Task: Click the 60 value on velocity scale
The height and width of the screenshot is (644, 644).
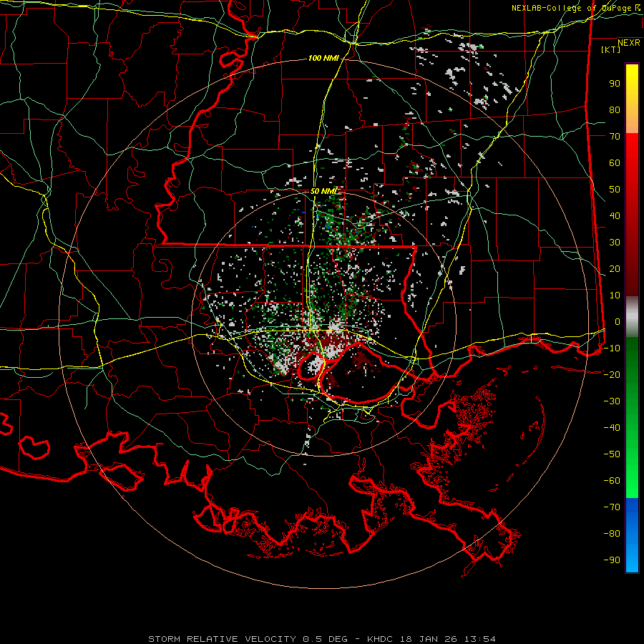Action: coord(615,163)
